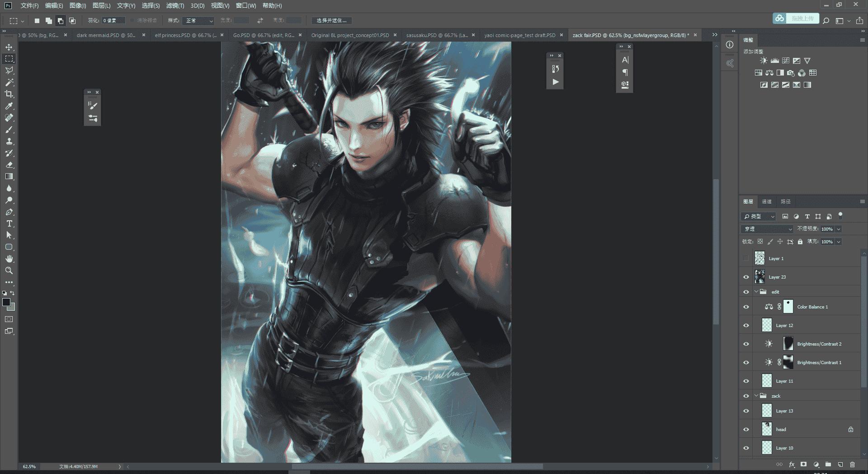Click the background color swatch

[x=12, y=308]
